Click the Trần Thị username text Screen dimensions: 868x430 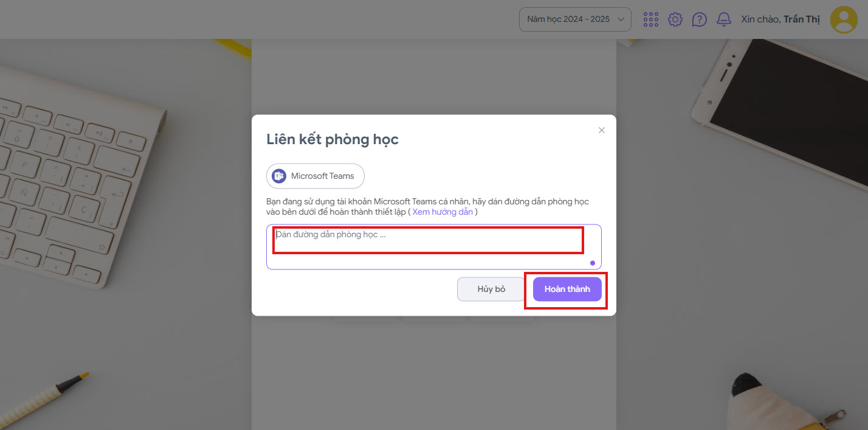[x=801, y=19]
